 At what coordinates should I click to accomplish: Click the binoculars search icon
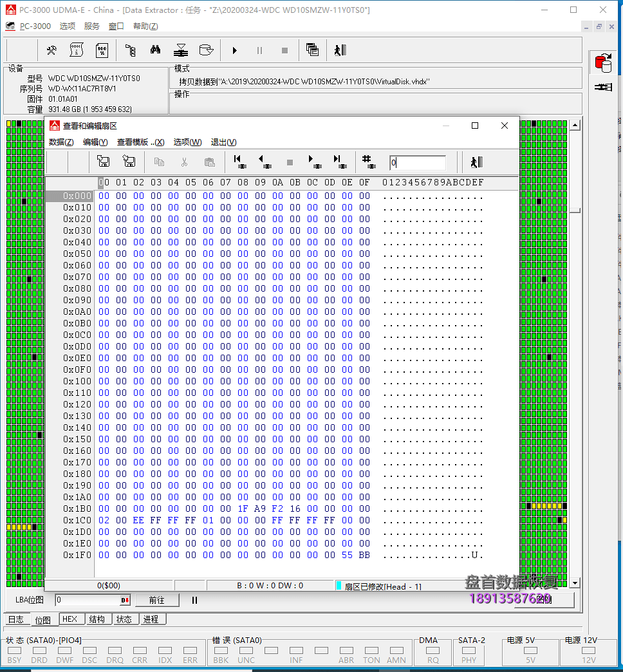point(156,51)
